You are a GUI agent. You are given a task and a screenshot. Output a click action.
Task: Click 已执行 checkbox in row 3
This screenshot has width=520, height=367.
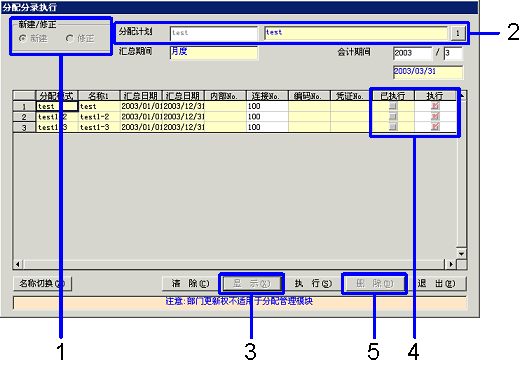tap(393, 127)
